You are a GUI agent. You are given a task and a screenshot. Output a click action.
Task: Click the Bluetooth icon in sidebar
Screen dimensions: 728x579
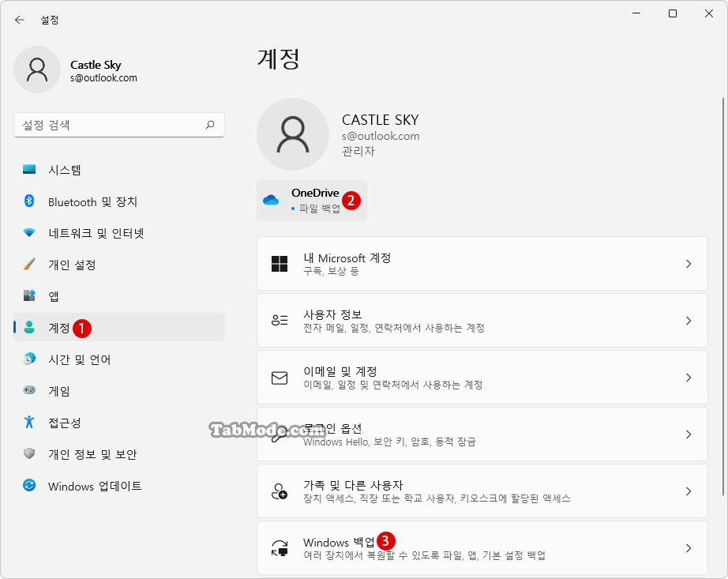click(29, 201)
